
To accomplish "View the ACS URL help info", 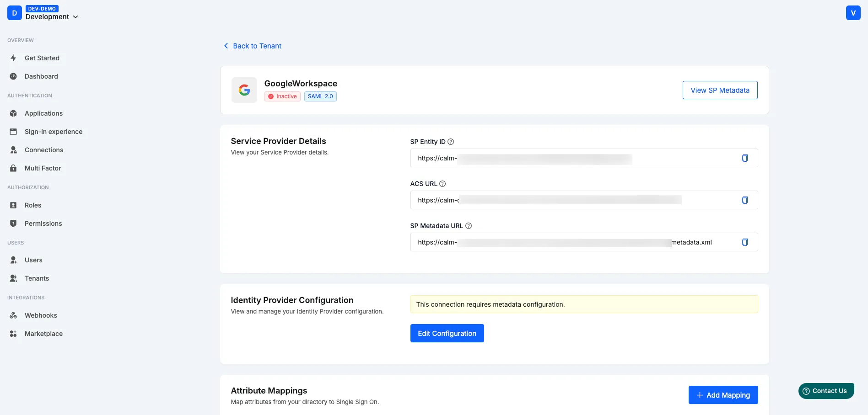I will (x=442, y=183).
